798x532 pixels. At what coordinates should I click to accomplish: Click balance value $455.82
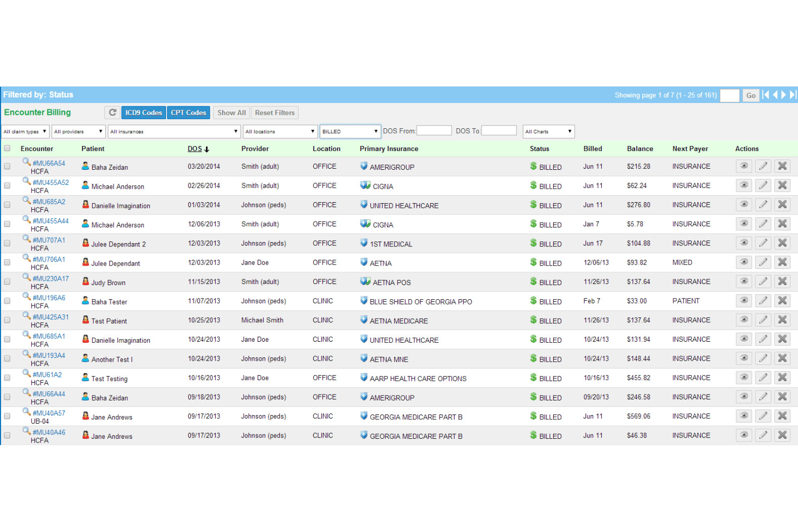click(x=638, y=378)
